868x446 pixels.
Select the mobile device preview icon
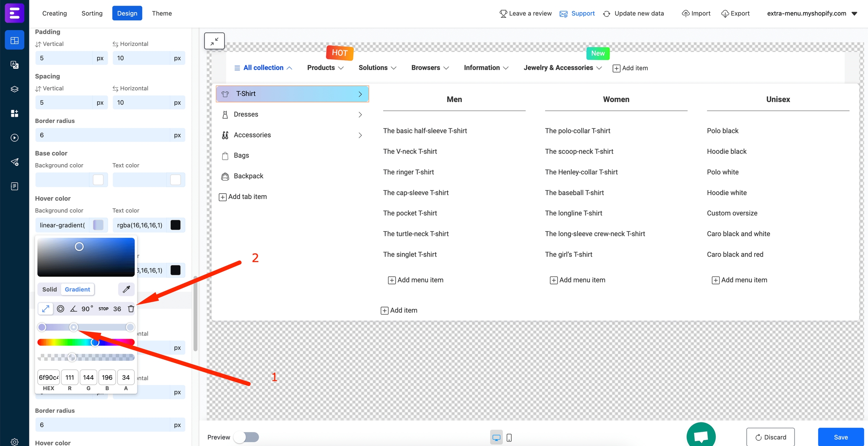click(509, 438)
